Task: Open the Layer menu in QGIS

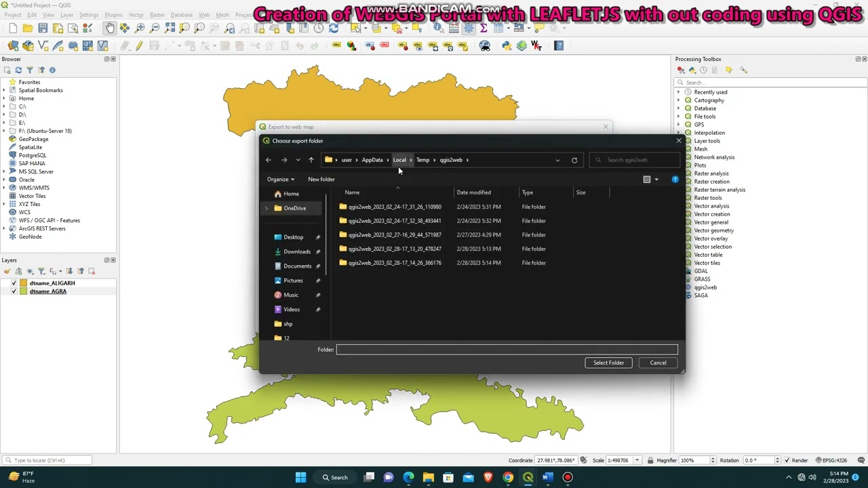Action: (66, 15)
